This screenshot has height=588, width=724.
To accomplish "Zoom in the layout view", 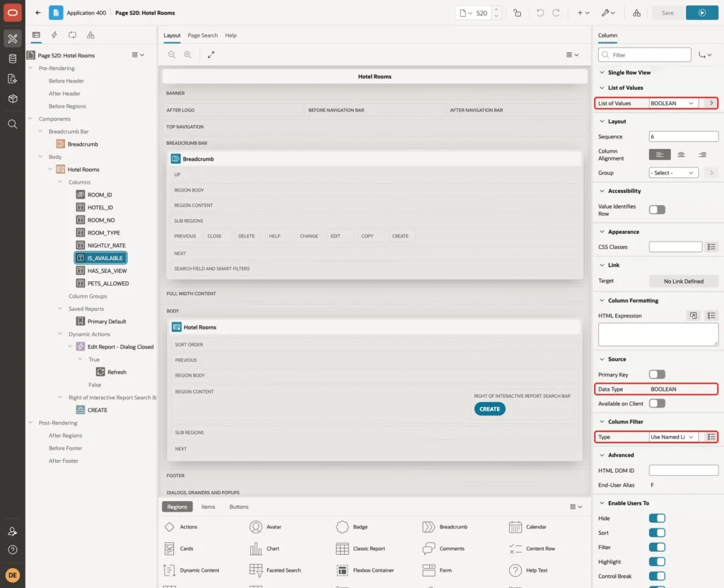I will pyautogui.click(x=188, y=54).
